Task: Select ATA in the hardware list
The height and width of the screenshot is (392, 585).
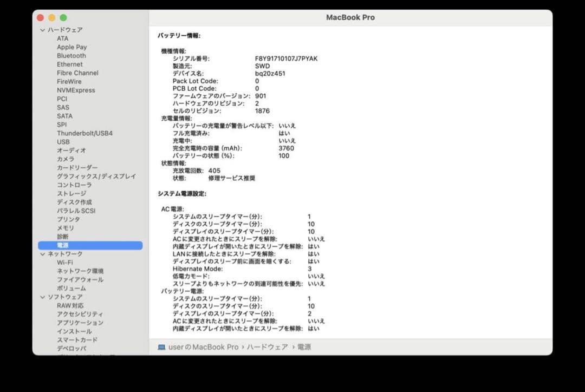Action: pos(62,38)
